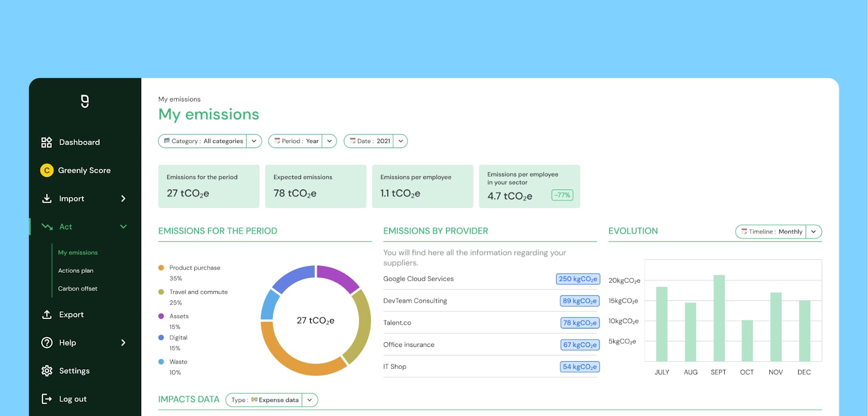Click the 67 kgCO2e badge
This screenshot has height=416, width=868.
click(x=580, y=345)
